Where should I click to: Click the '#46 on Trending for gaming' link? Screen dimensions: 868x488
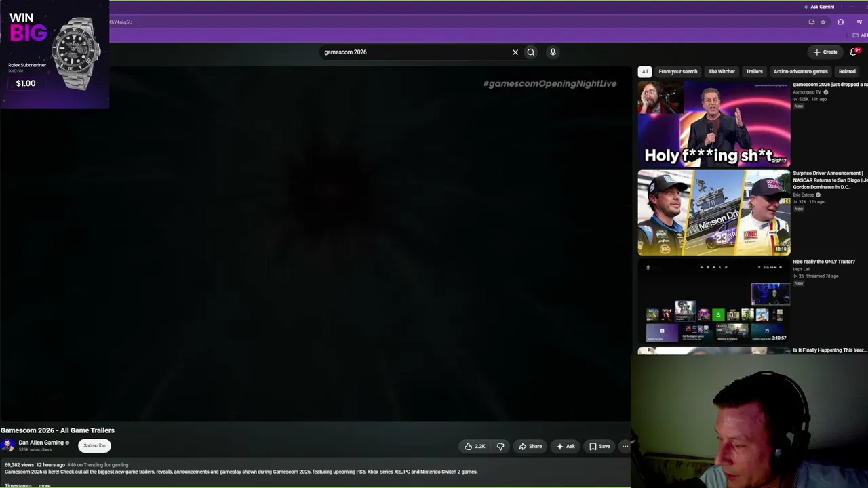(x=98, y=465)
